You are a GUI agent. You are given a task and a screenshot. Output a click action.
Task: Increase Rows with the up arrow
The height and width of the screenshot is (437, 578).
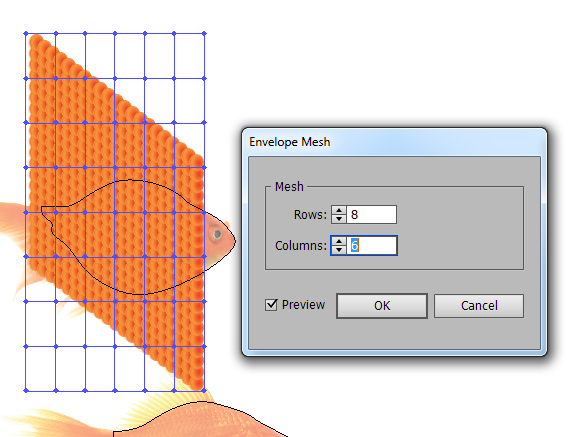click(x=338, y=211)
